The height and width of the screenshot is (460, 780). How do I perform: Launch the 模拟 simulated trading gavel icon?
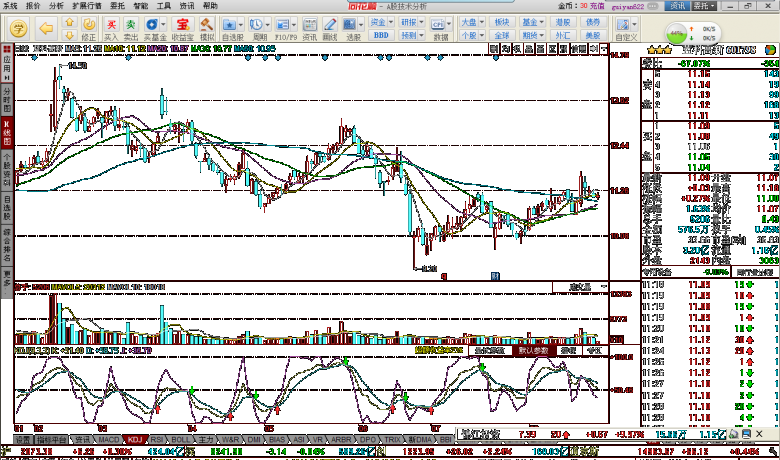(x=207, y=28)
